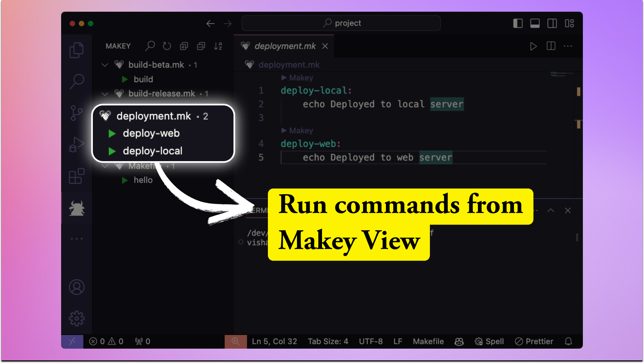Open notifications bell in status bar
Screen dimensions: 644x363
pyautogui.click(x=569, y=341)
